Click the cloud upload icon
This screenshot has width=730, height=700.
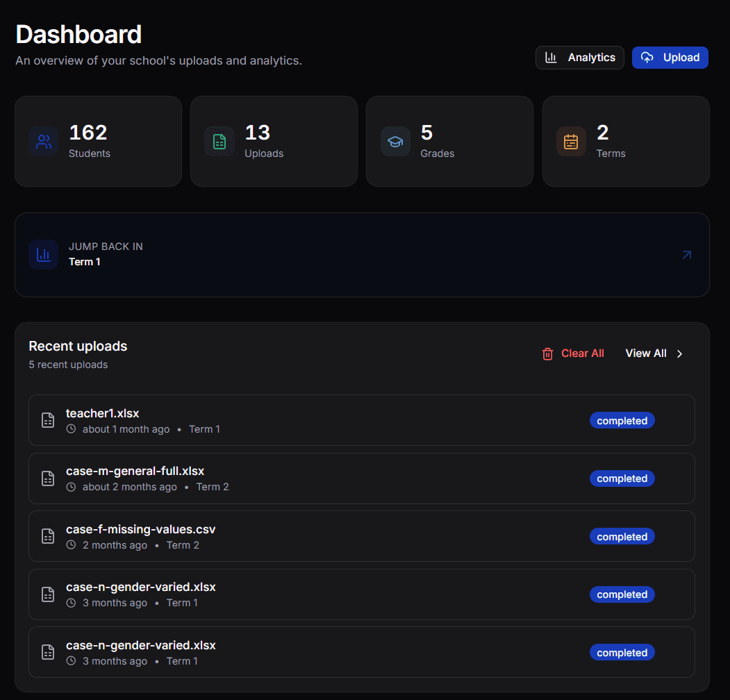pyautogui.click(x=647, y=58)
